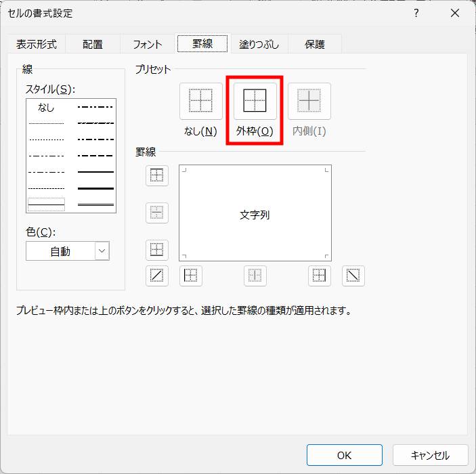
Task: Toggle the right border button
Action: [x=320, y=276]
